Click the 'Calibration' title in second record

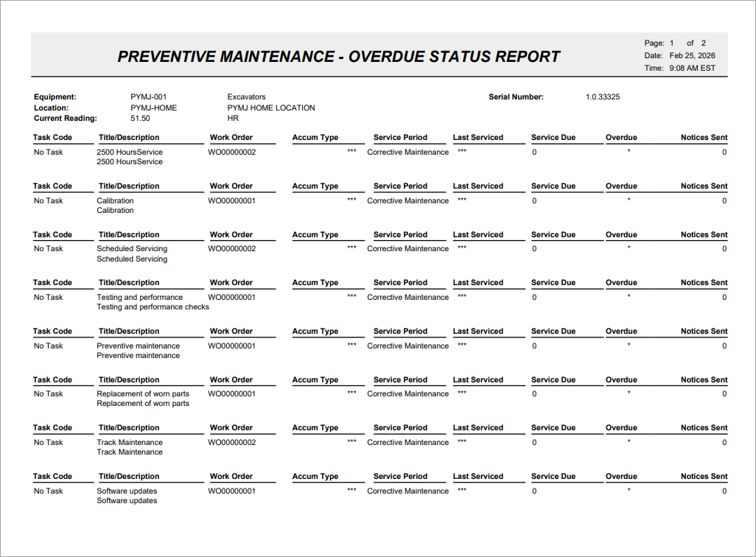[x=115, y=200]
